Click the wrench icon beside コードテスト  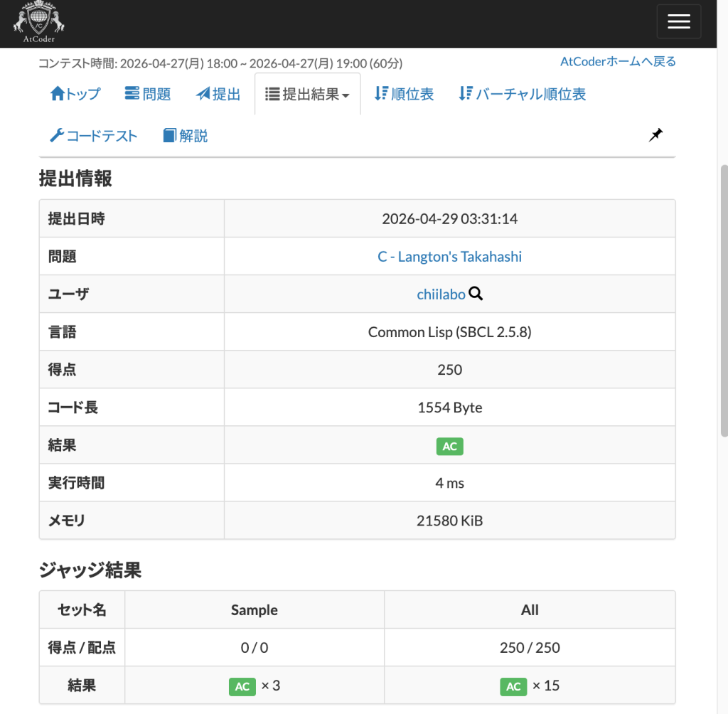58,135
